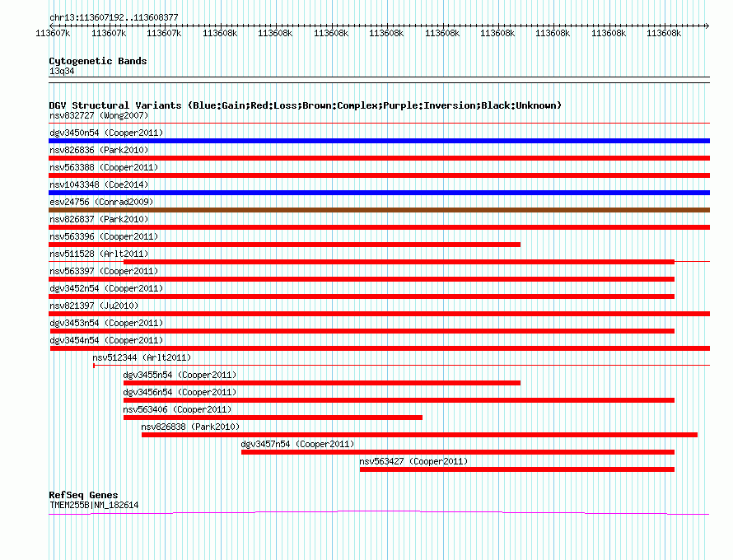Click the DGV Structural Variants track title
This screenshot has width=733, height=560.
[x=305, y=105]
